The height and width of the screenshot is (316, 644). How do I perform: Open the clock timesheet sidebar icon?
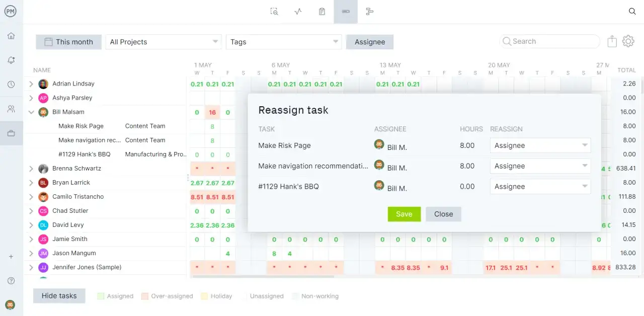coord(11,85)
